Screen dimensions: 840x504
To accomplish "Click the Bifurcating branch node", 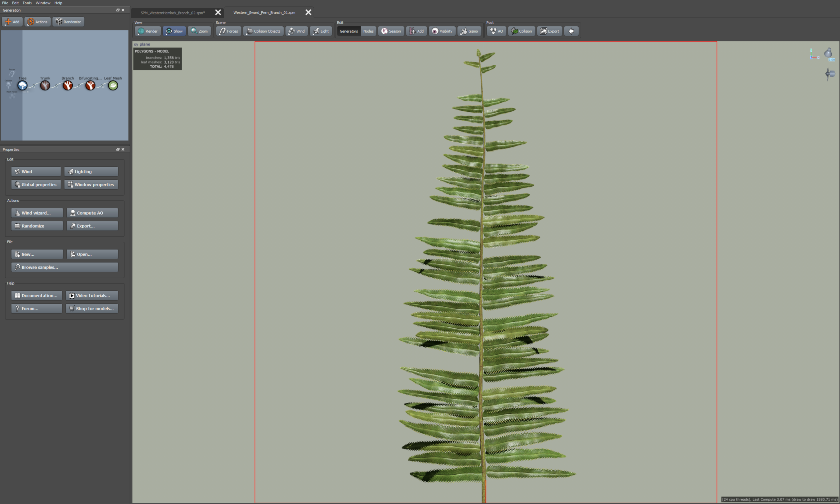I will (90, 86).
